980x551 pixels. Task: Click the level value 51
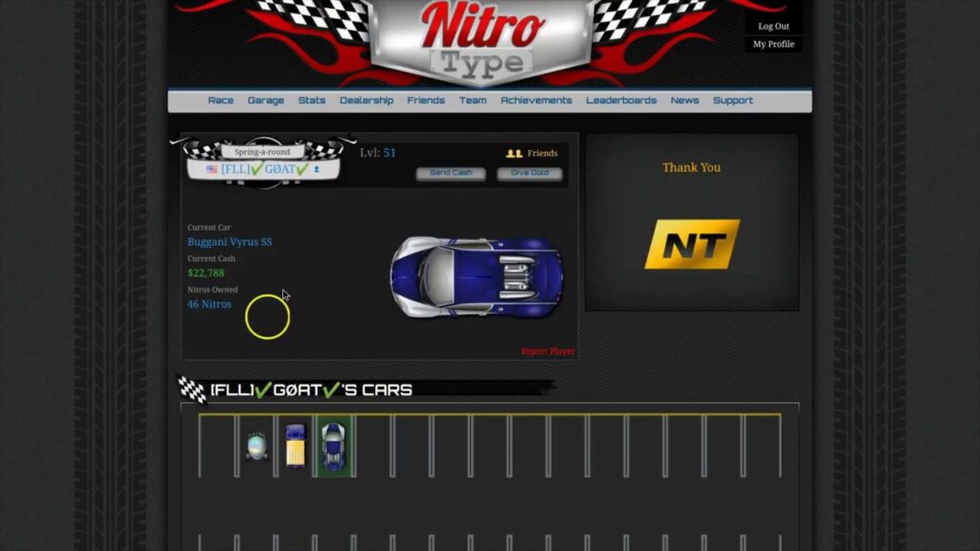pyautogui.click(x=390, y=153)
